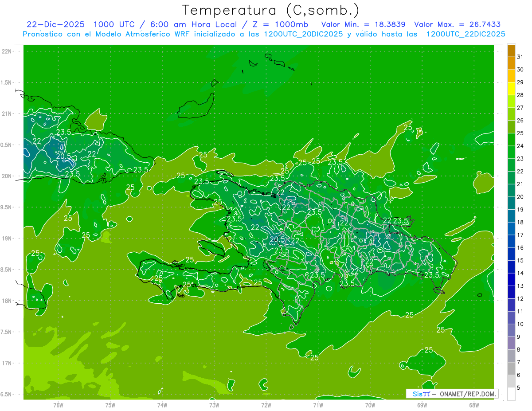Click the valid-until time "1200UTC_22DIC2025"
Image resolution: width=532 pixels, height=411 pixels.
pyautogui.click(x=466, y=34)
